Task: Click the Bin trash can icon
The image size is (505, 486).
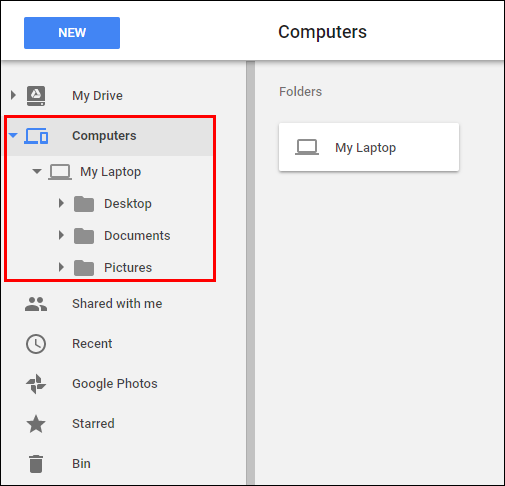Action: [x=36, y=464]
